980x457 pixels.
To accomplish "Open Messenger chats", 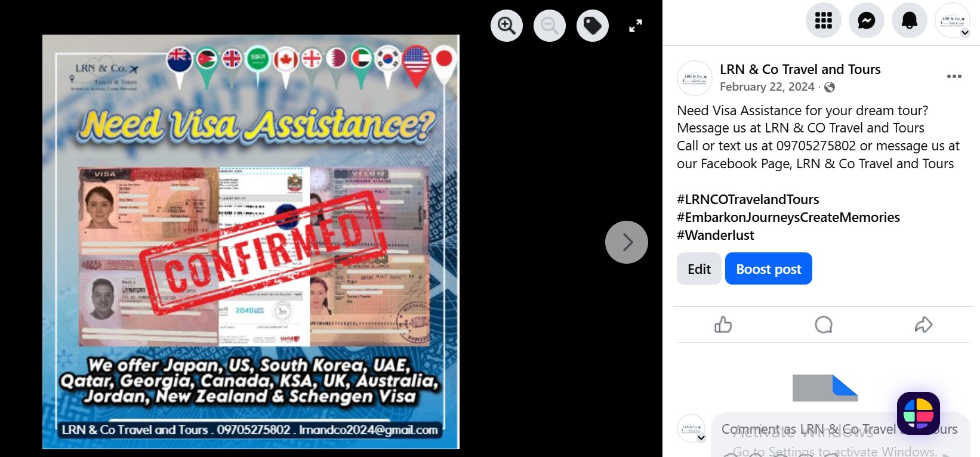I will click(x=867, y=20).
